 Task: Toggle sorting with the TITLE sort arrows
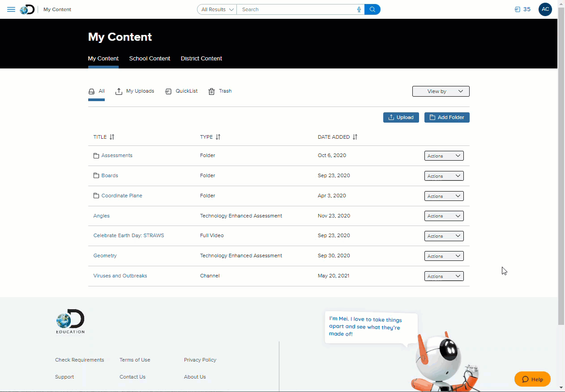(x=112, y=137)
